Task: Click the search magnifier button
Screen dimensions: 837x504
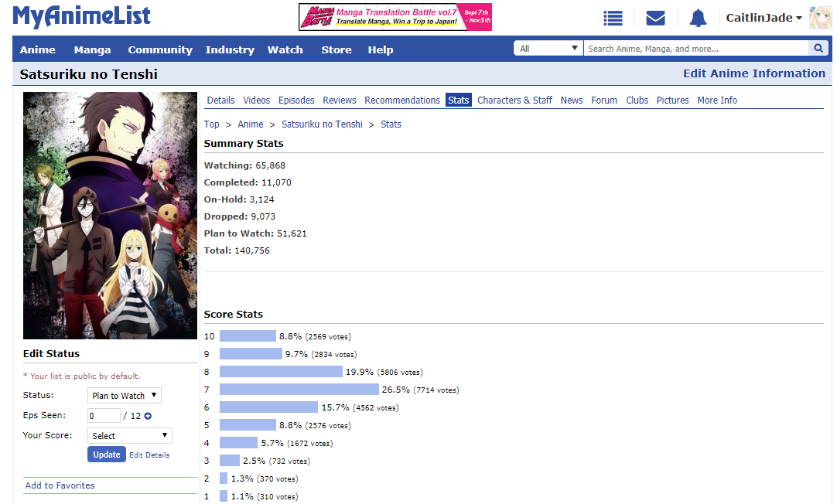Action: [x=818, y=49]
